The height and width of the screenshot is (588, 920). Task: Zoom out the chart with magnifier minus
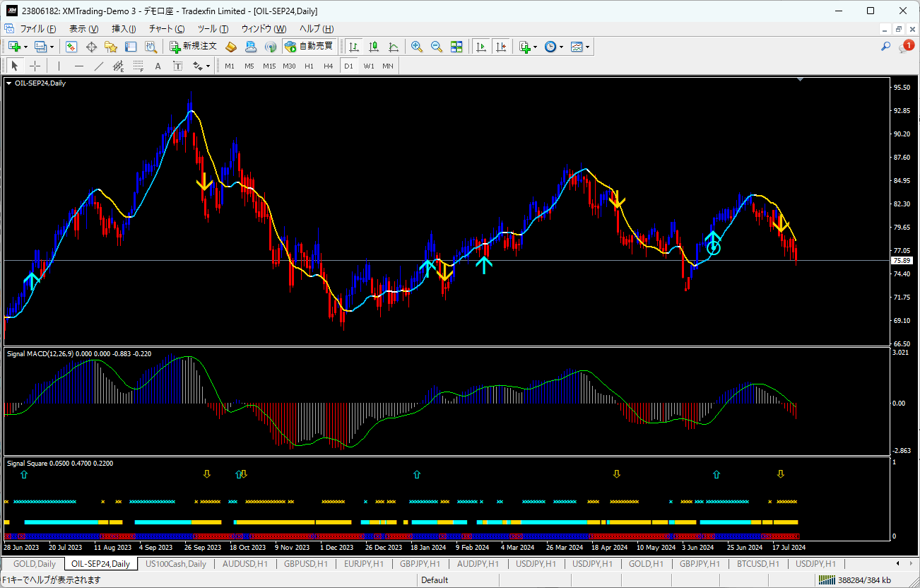click(437, 47)
